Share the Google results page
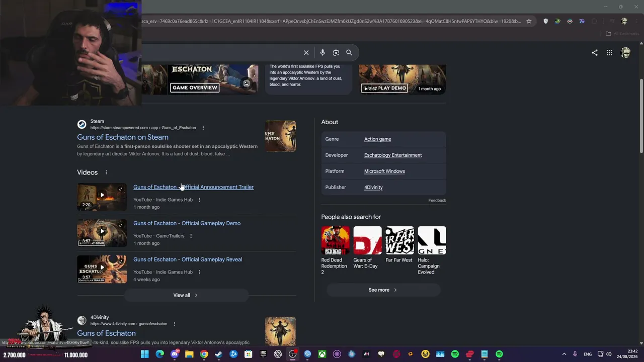Image resolution: width=644 pixels, height=362 pixels. [x=595, y=52]
